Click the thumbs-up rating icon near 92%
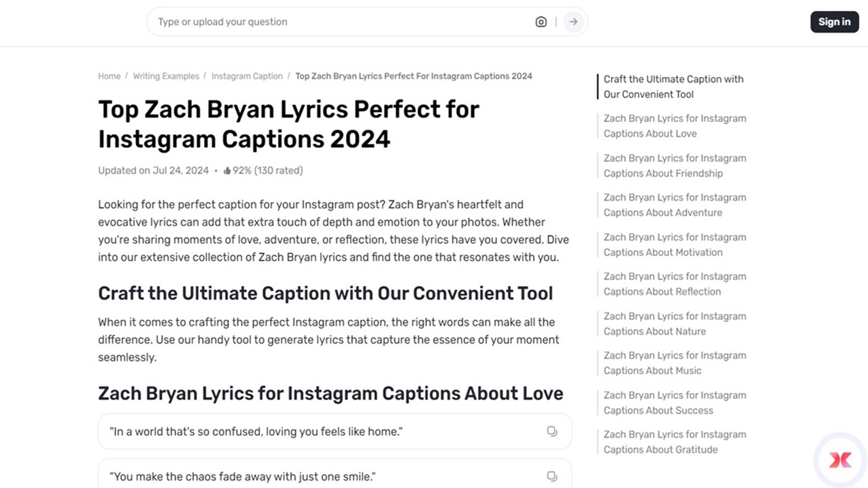The width and height of the screenshot is (868, 488). [227, 170]
